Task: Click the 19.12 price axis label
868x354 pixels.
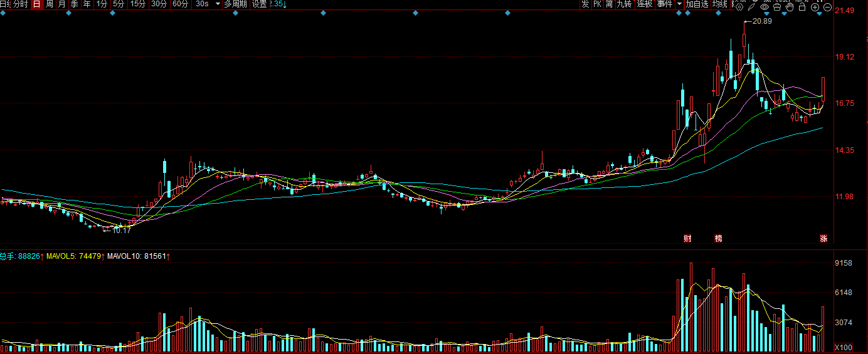Action: 845,56
